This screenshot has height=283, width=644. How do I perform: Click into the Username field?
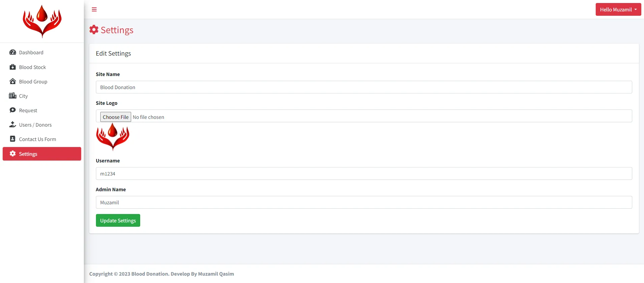[364, 173]
